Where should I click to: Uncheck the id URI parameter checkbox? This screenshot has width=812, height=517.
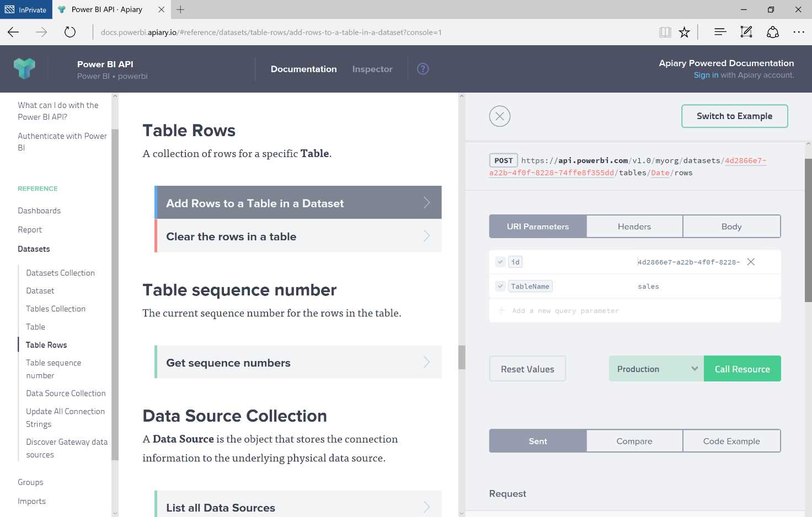(500, 262)
